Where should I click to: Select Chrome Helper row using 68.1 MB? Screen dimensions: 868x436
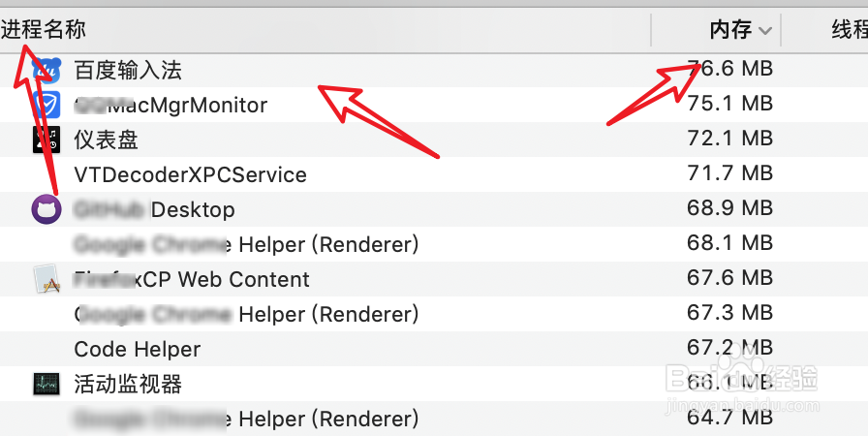tap(729, 244)
